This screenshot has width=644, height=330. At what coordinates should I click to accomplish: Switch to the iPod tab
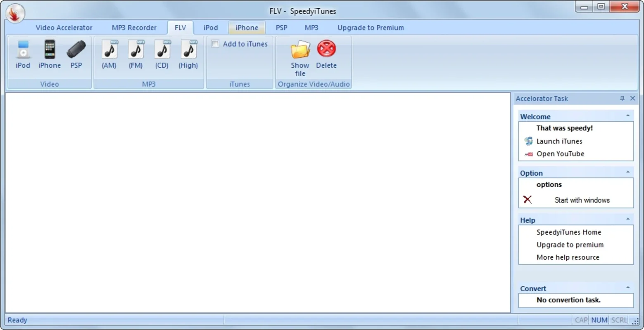point(211,28)
